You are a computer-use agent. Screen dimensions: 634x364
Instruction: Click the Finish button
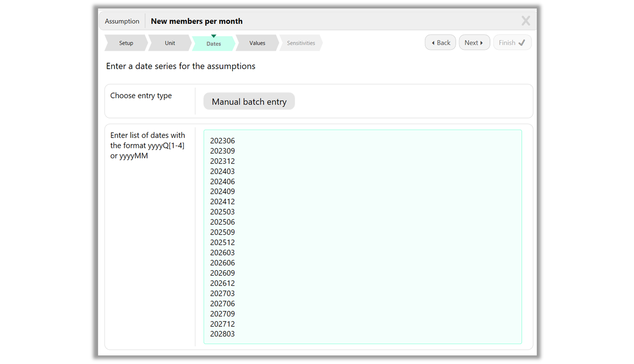(x=512, y=42)
